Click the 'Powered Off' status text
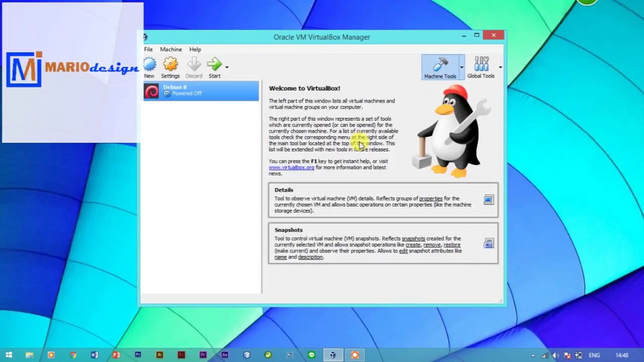644x362 pixels. (187, 94)
